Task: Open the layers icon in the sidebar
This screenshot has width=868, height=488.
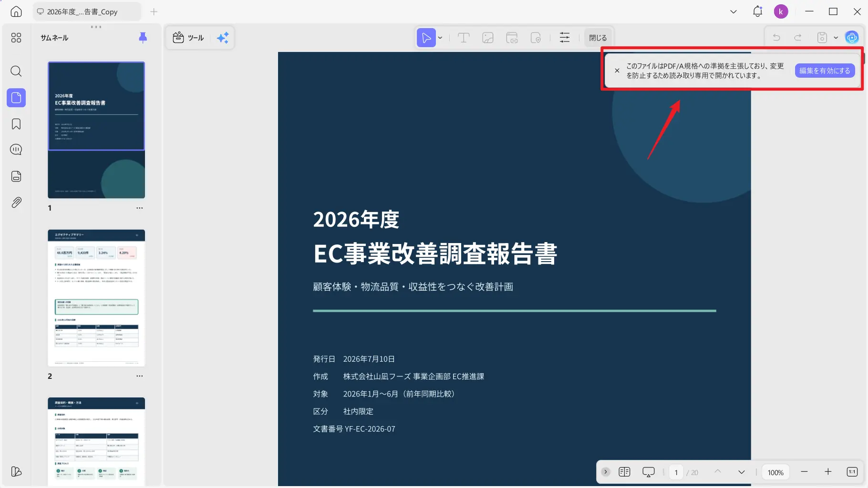Action: pyautogui.click(x=16, y=471)
